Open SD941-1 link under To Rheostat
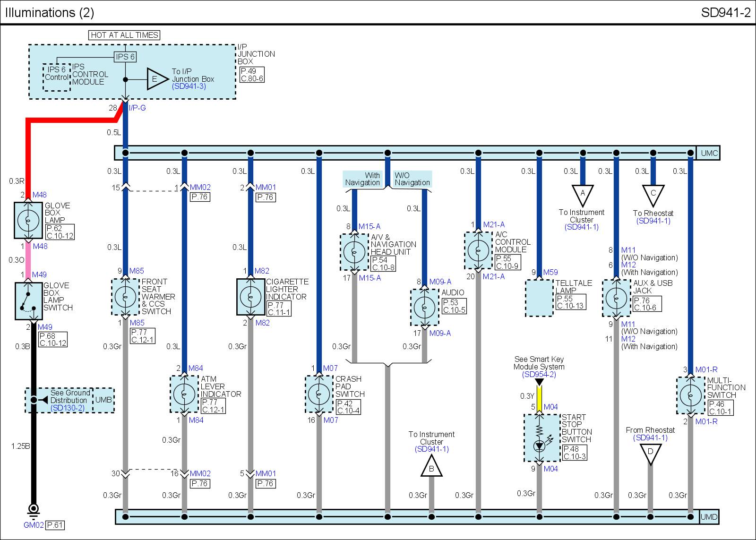 pyautogui.click(x=653, y=221)
